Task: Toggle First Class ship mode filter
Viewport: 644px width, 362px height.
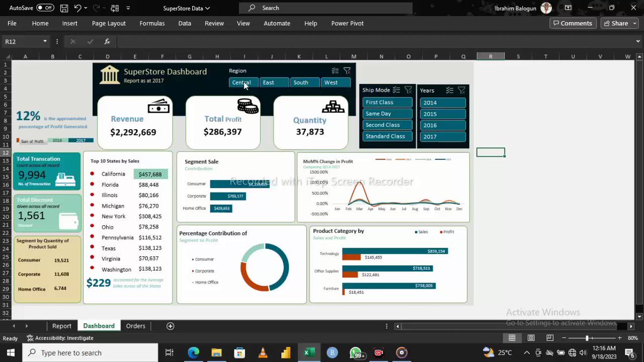Action: [x=387, y=102]
